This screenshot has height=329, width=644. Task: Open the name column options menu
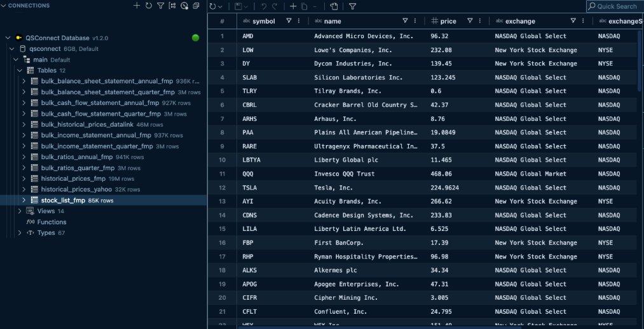pyautogui.click(x=415, y=21)
